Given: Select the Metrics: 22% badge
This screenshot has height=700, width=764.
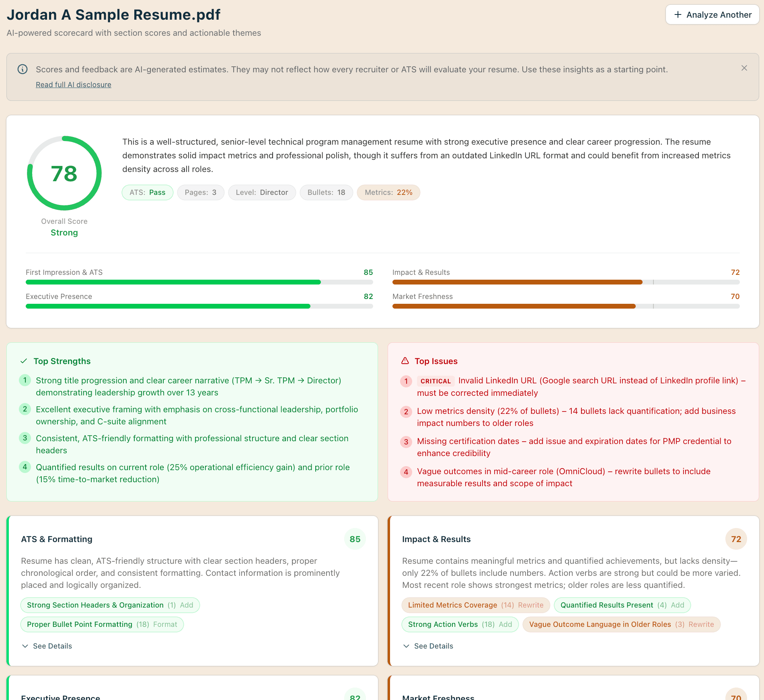Looking at the screenshot, I should [x=388, y=192].
